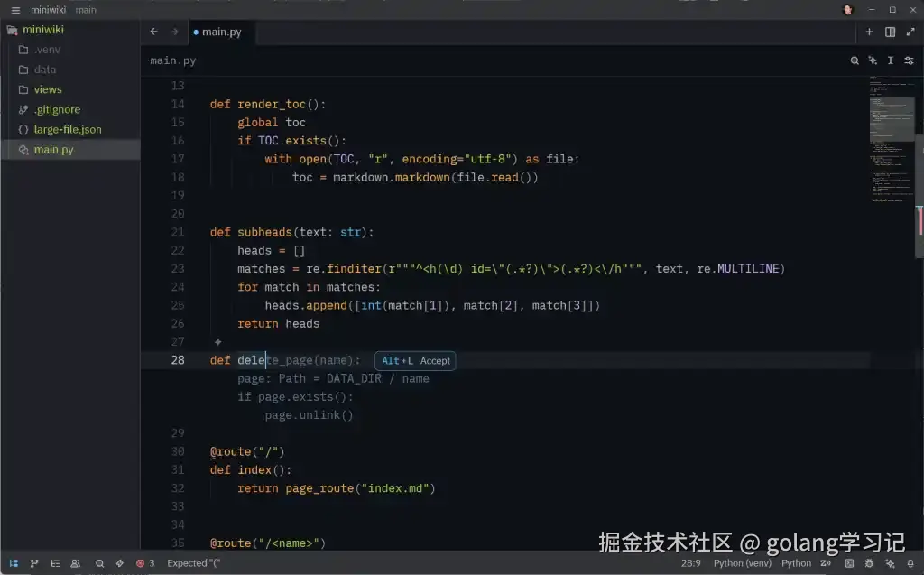Screen dimensions: 924x575
Task: Maximize the Zed window
Action: point(892,10)
